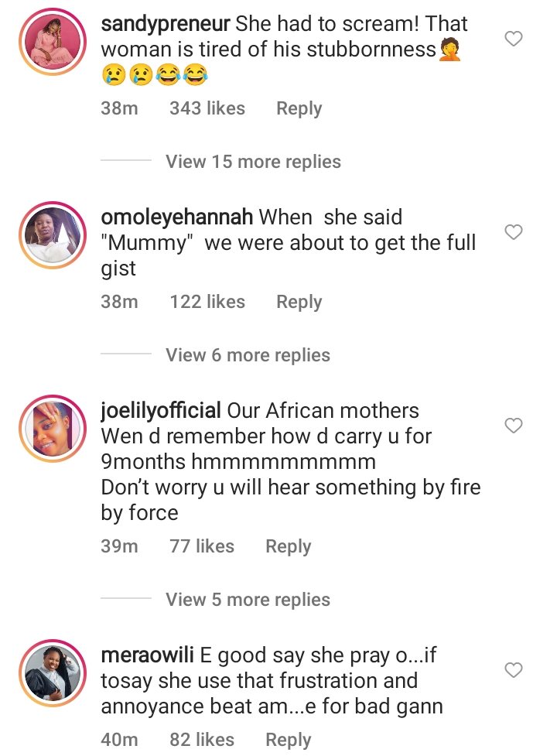
Task: Tap the heart on omoleyehannah's comment
Action: point(513,232)
